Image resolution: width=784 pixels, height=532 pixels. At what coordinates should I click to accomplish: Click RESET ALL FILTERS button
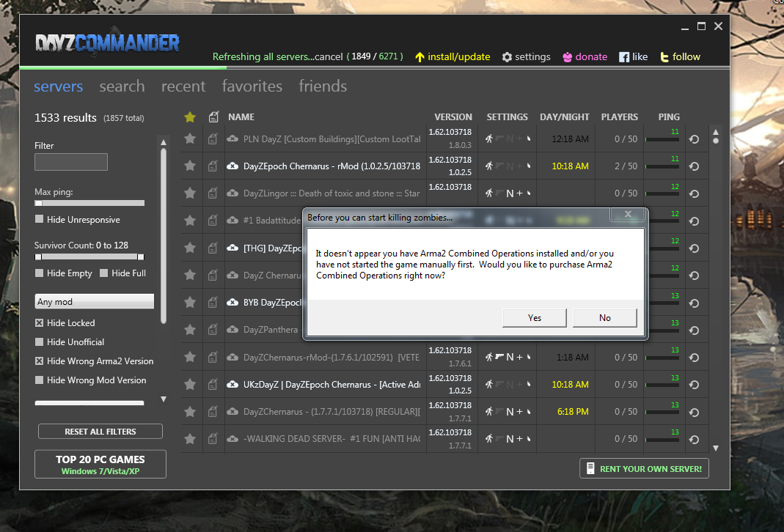100,431
